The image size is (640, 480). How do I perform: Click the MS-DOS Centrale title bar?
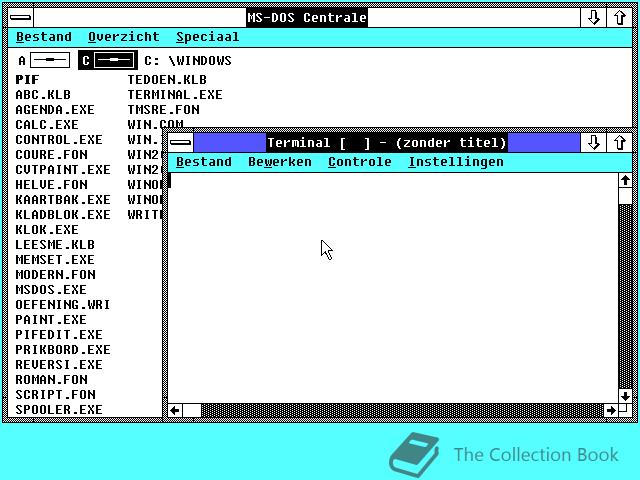coord(307,18)
